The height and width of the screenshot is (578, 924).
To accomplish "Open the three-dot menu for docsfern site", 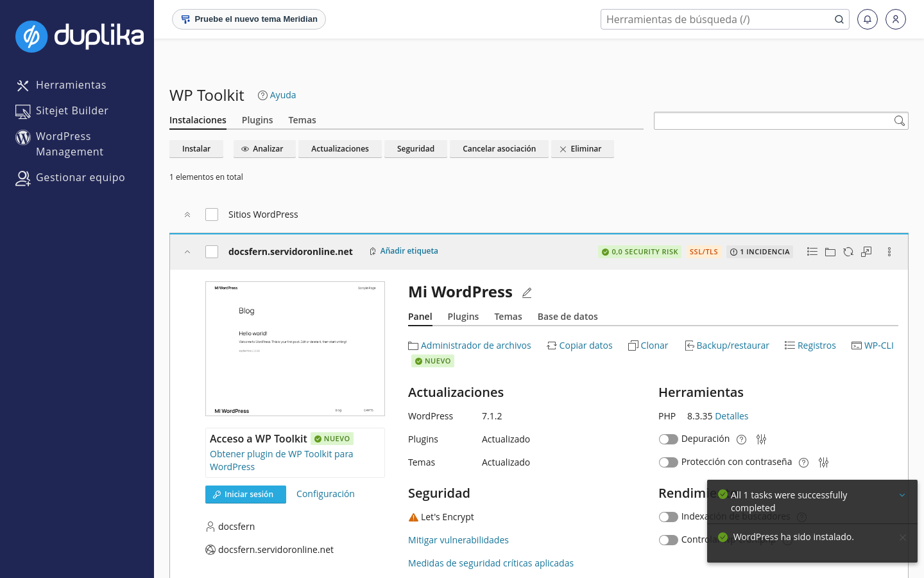I will 889,252.
